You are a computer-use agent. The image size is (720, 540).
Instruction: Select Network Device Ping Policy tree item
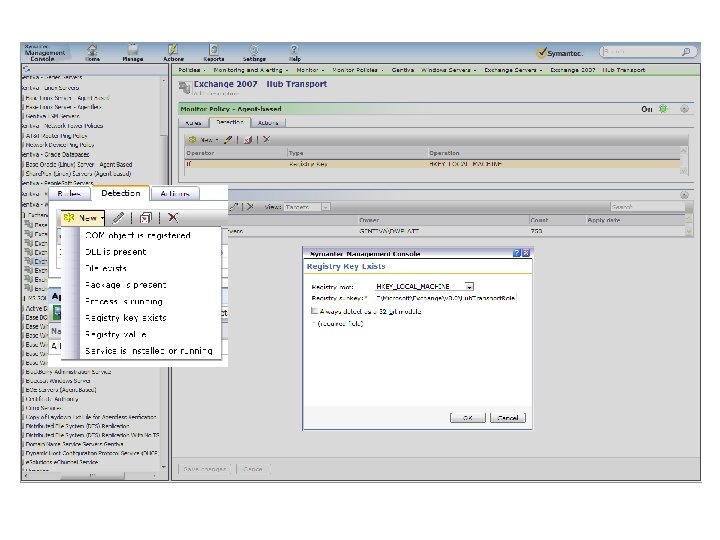(x=60, y=145)
